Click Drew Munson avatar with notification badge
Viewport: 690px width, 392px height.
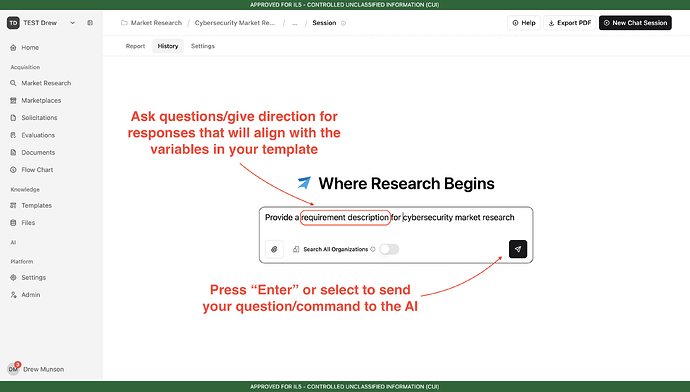coord(14,369)
